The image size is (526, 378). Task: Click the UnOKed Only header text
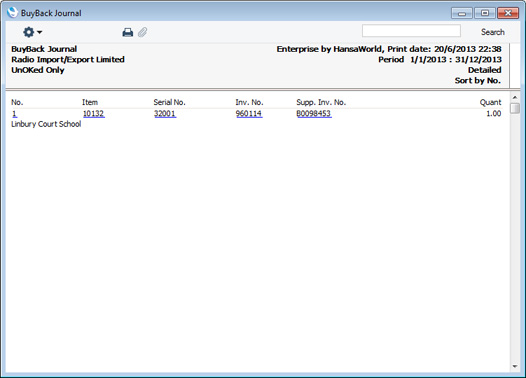pos(38,70)
